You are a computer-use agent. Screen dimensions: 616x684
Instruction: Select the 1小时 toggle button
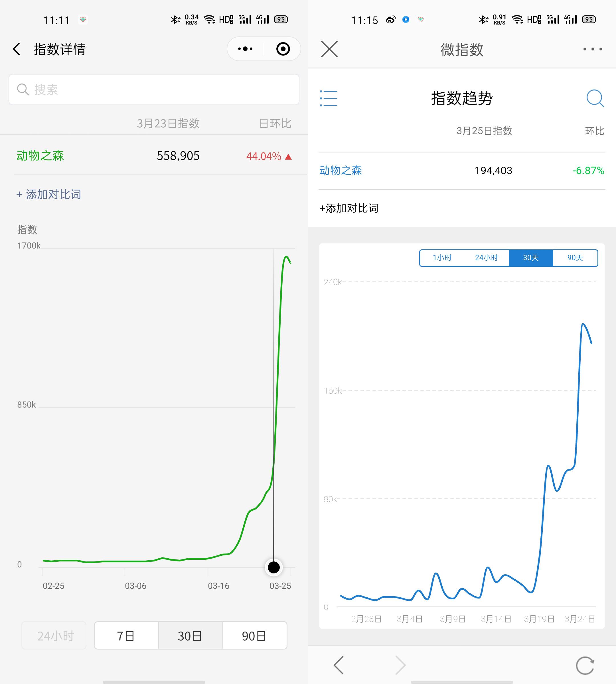(442, 258)
